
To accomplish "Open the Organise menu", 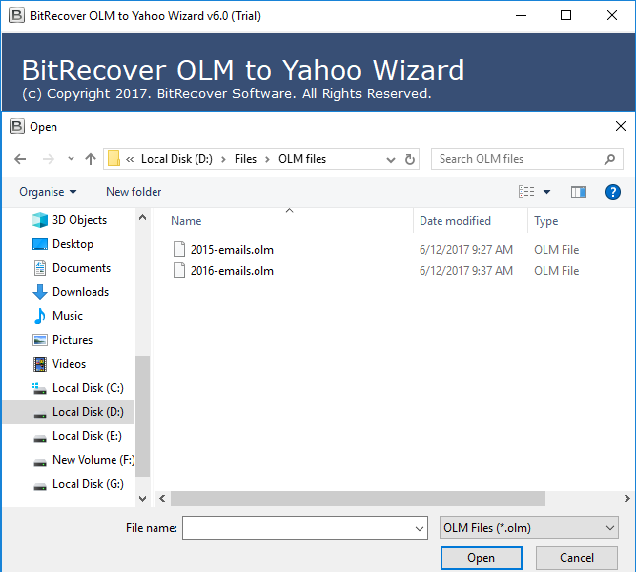I will (47, 192).
